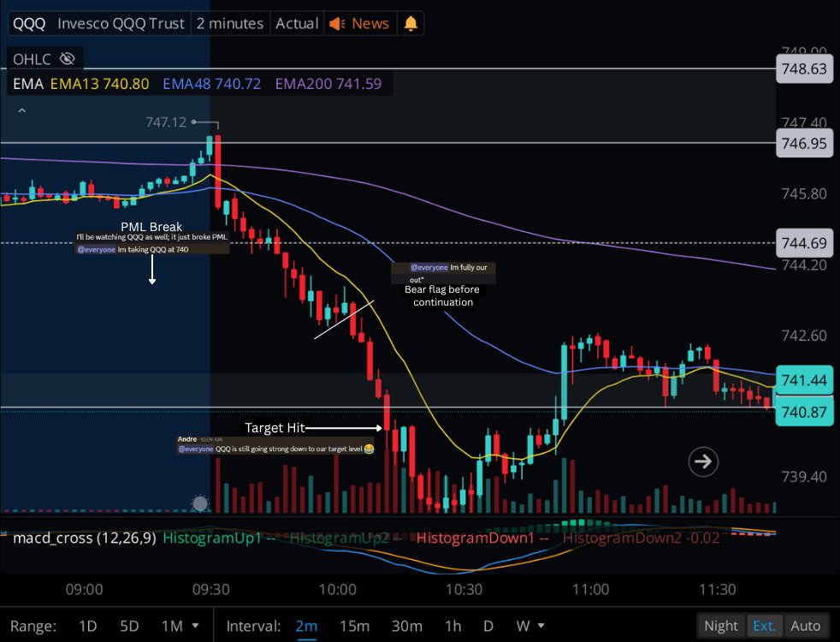840x642 pixels.
Task: Click the 742.60 price axis label
Action: tap(804, 336)
